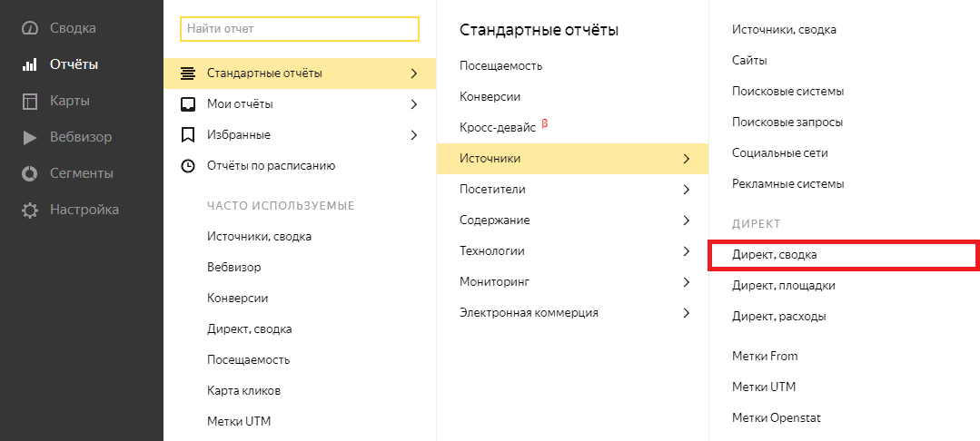Open frequently used Конверсии report
The height and width of the screenshot is (441, 980).
coord(237,299)
